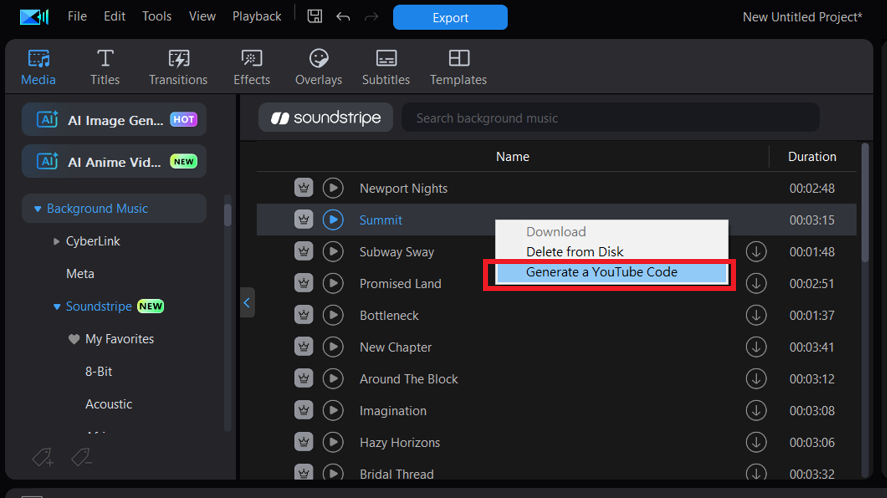The height and width of the screenshot is (498, 887).
Task: Play the Summit track
Action: tap(333, 220)
